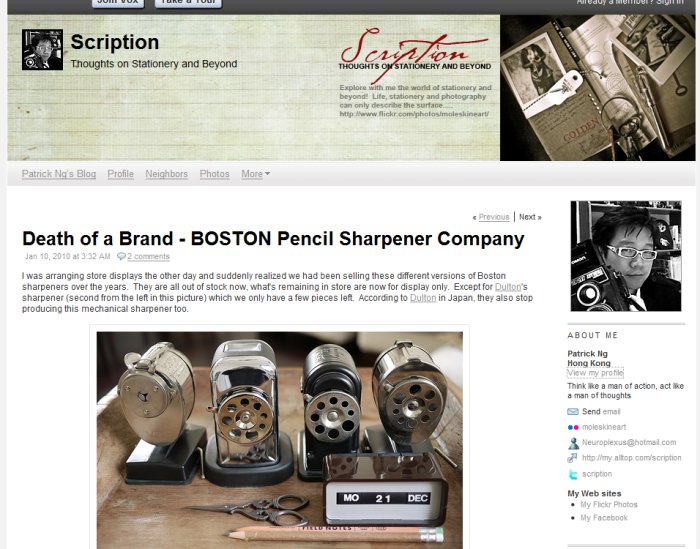Screen dimensions: 700x549
Task: Open My Flickr Photos link
Action: coord(608,504)
